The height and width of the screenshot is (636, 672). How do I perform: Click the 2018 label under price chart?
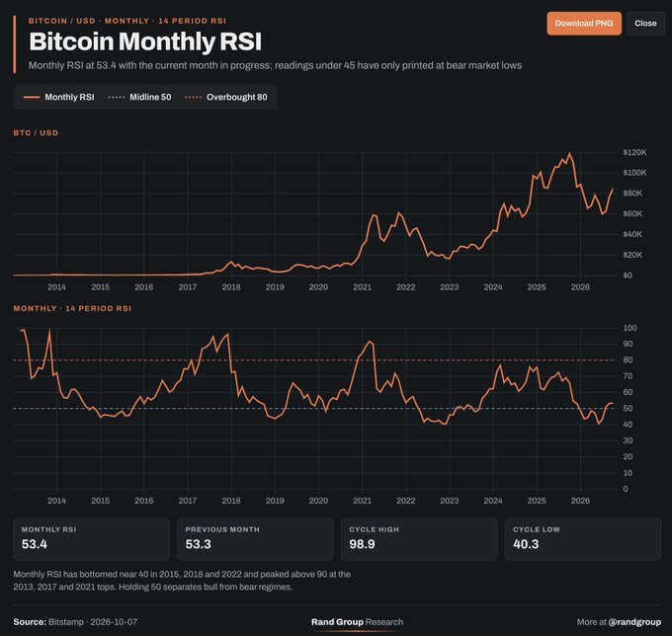(231, 287)
